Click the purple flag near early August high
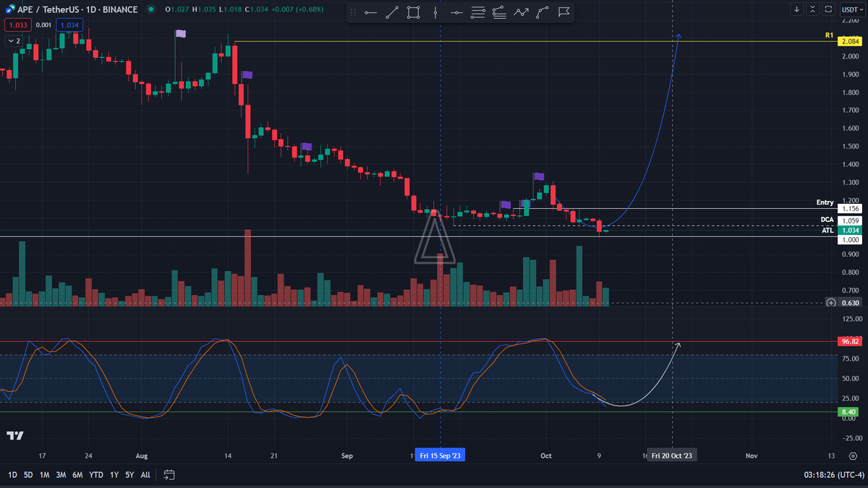The width and height of the screenshot is (868, 488). 180,33
